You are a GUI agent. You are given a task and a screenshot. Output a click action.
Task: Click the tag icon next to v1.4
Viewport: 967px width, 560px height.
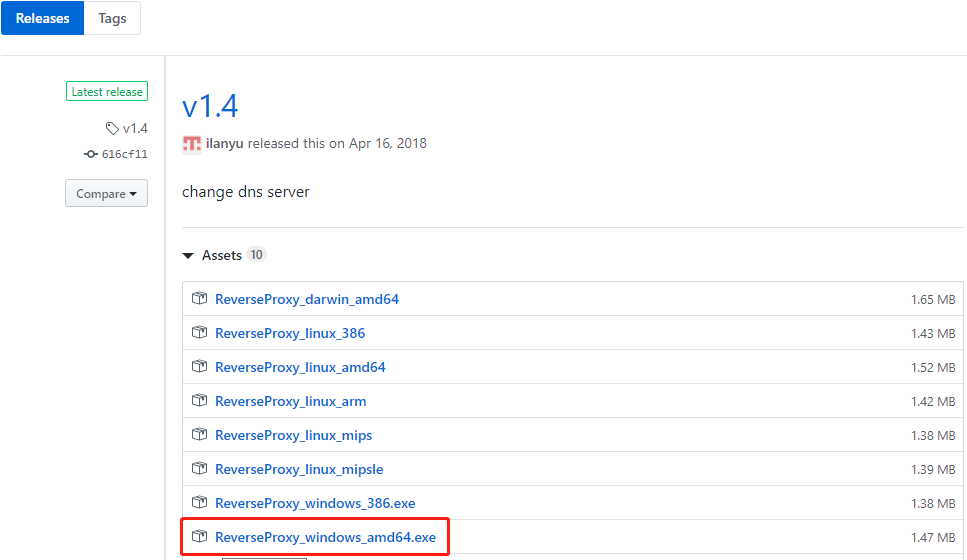coord(112,128)
